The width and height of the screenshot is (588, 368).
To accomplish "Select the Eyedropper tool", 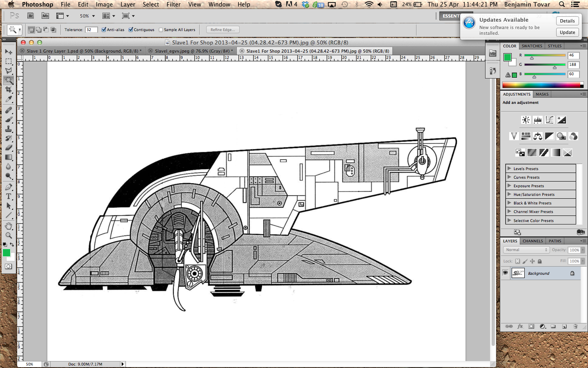I will [x=8, y=99].
